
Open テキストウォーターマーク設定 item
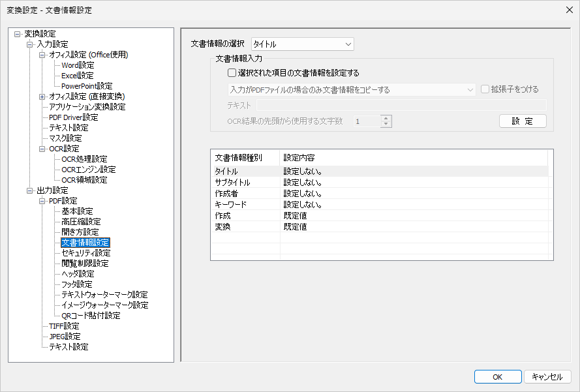click(104, 295)
